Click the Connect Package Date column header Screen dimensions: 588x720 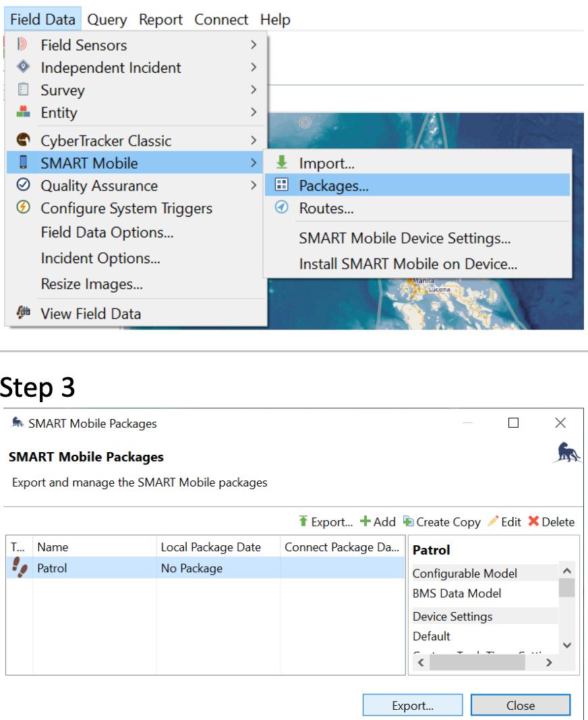(342, 547)
